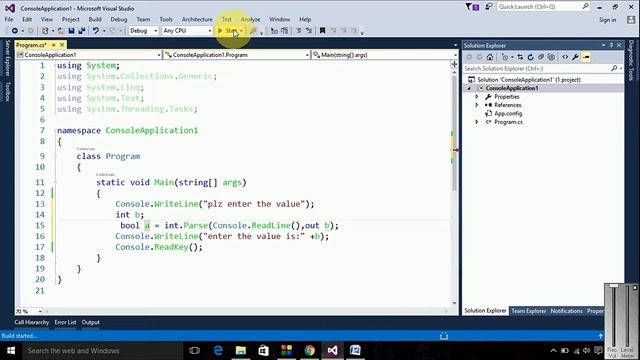Toggle Auto Hide pin on Solution Explorer panel
Screen dimensions: 640x360
pos(611,45)
